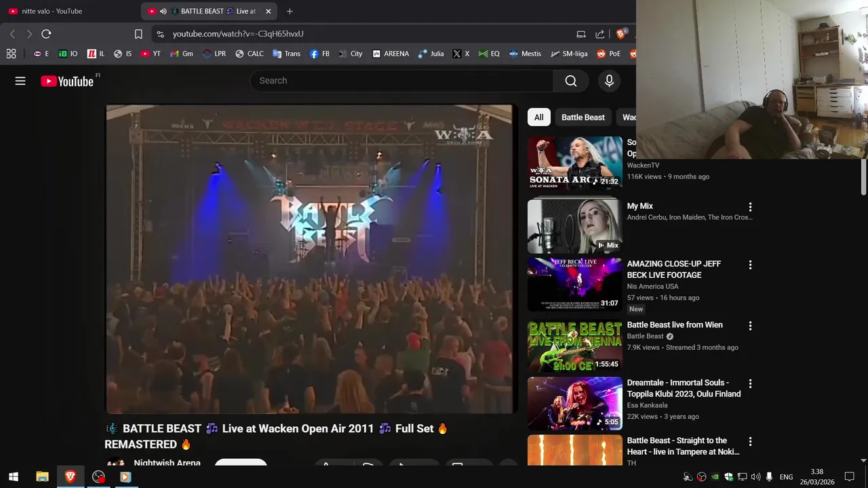
Task: Open the X bookmark
Action: pyautogui.click(x=461, y=54)
